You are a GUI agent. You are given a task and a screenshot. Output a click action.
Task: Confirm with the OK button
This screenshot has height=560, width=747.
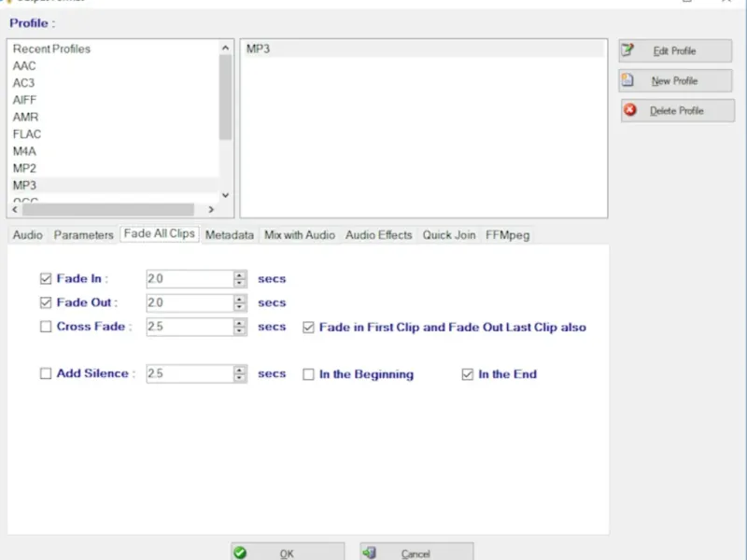[x=288, y=553]
